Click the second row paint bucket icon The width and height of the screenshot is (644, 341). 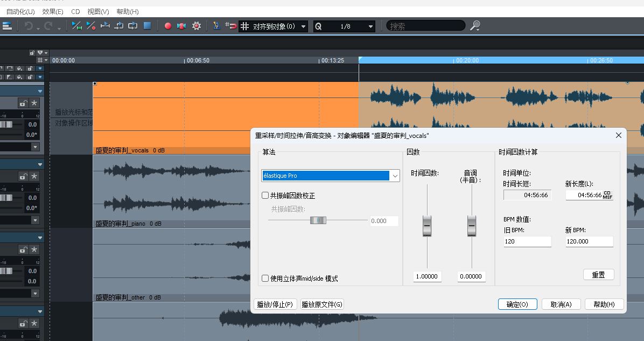(x=19, y=77)
